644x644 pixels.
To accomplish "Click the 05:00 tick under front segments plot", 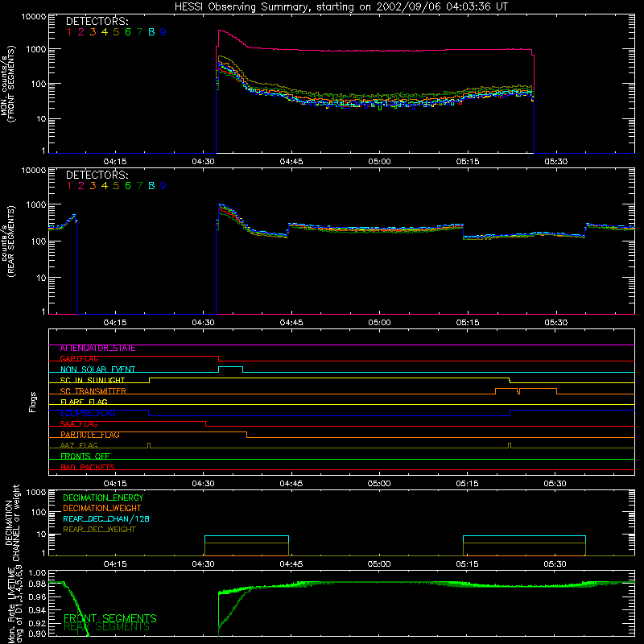I will [379, 162].
